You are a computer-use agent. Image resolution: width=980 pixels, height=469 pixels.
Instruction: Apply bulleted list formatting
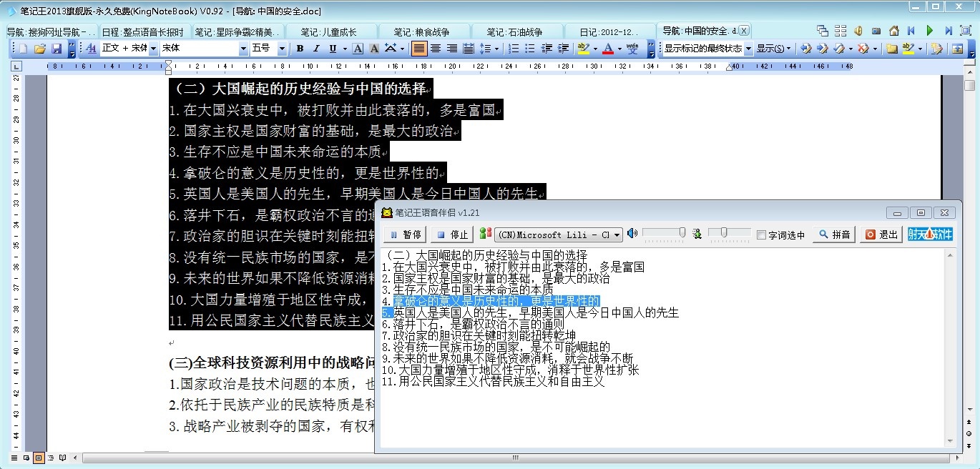[530, 49]
